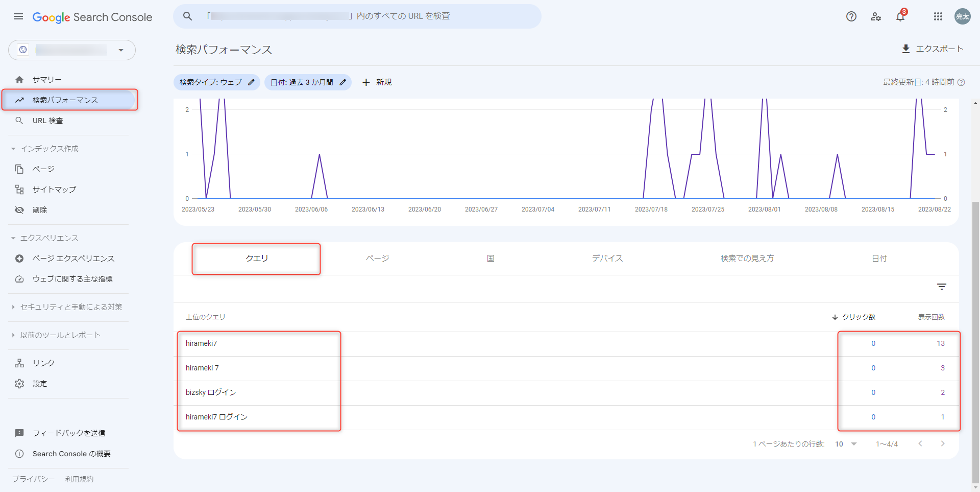Image resolution: width=980 pixels, height=492 pixels.
Task: Click the info icon for Search Console の概要
Action: coord(19,454)
